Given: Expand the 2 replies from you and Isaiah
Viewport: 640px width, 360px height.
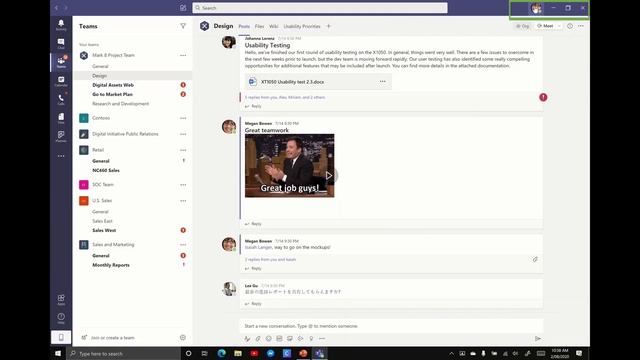Looking at the screenshot, I should (x=270, y=260).
